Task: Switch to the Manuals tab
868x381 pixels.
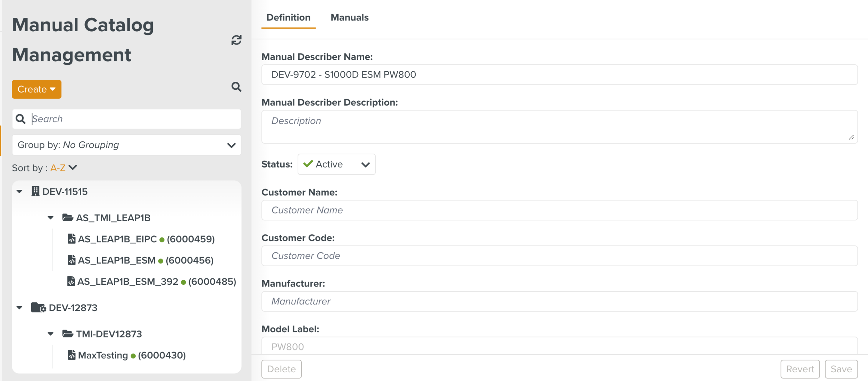Action: tap(349, 17)
